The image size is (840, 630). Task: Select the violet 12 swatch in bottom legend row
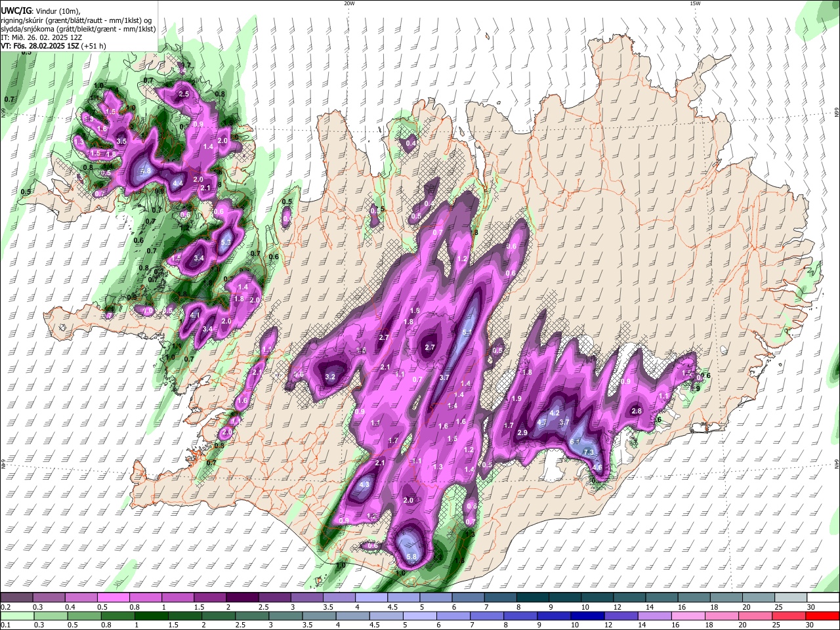tap(622, 616)
